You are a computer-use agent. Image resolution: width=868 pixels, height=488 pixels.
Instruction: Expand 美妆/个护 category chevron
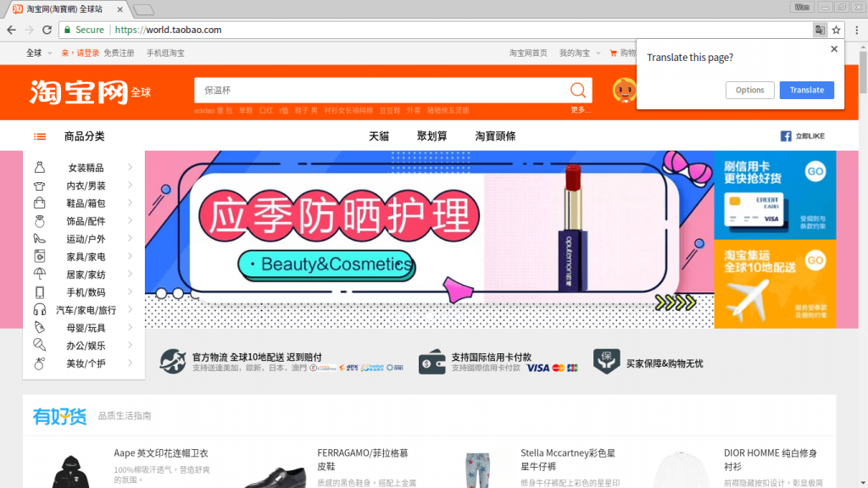130,363
